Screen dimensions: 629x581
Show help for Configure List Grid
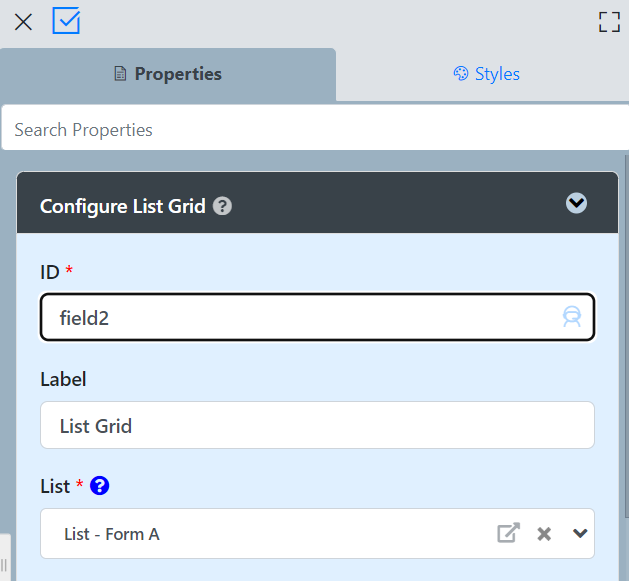pos(223,207)
